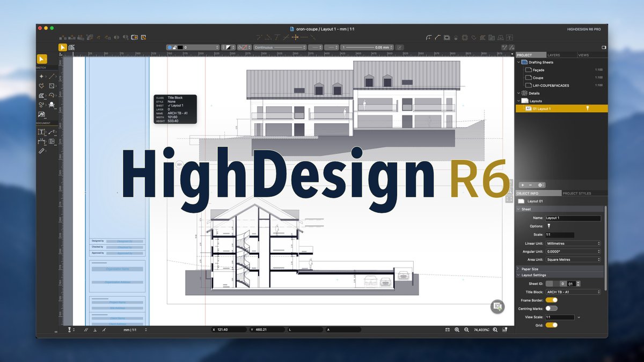Click the Sheet ID stepper arrows
This screenshot has height=362, width=644.
[577, 283]
